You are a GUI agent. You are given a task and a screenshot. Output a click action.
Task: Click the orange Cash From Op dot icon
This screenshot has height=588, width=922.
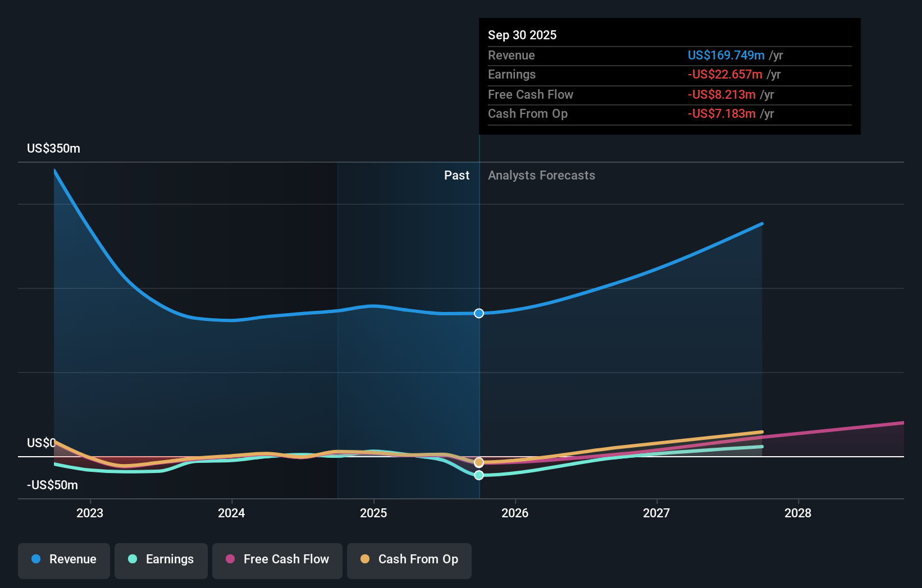click(366, 559)
